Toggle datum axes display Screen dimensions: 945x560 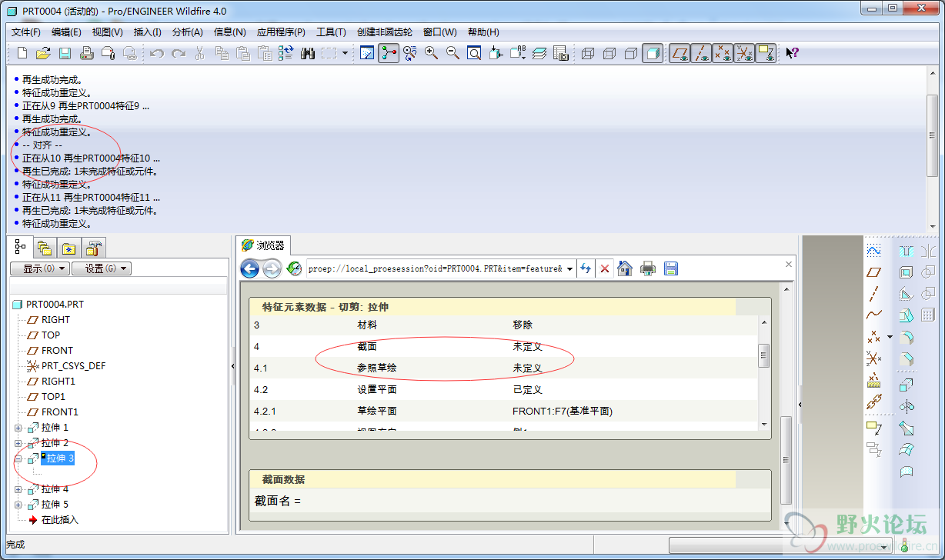(x=701, y=53)
